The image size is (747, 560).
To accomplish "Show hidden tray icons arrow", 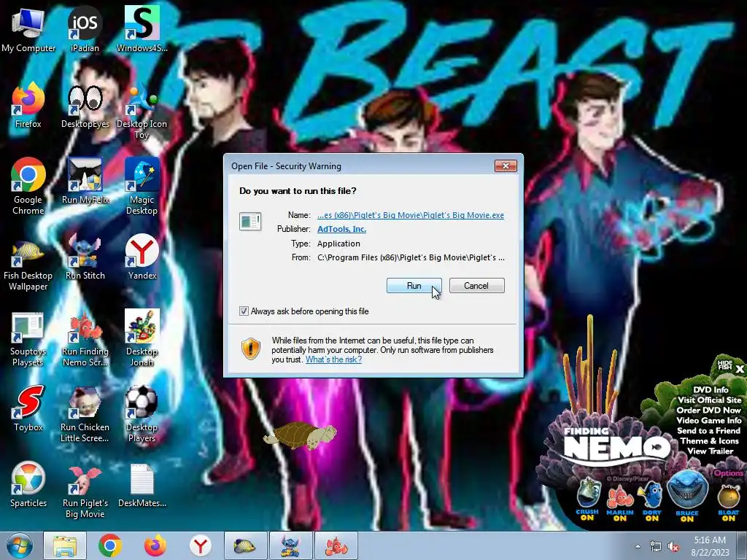I will pyautogui.click(x=638, y=546).
